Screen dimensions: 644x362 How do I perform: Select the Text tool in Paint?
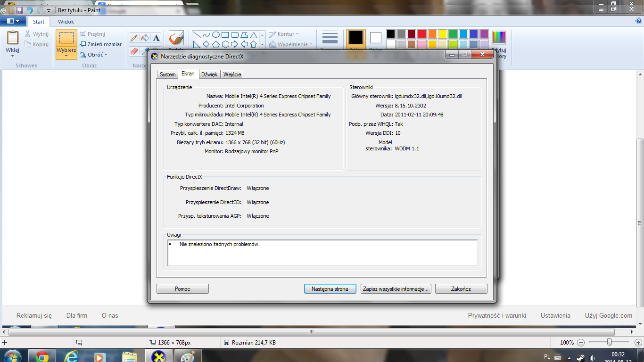pyautogui.click(x=157, y=38)
